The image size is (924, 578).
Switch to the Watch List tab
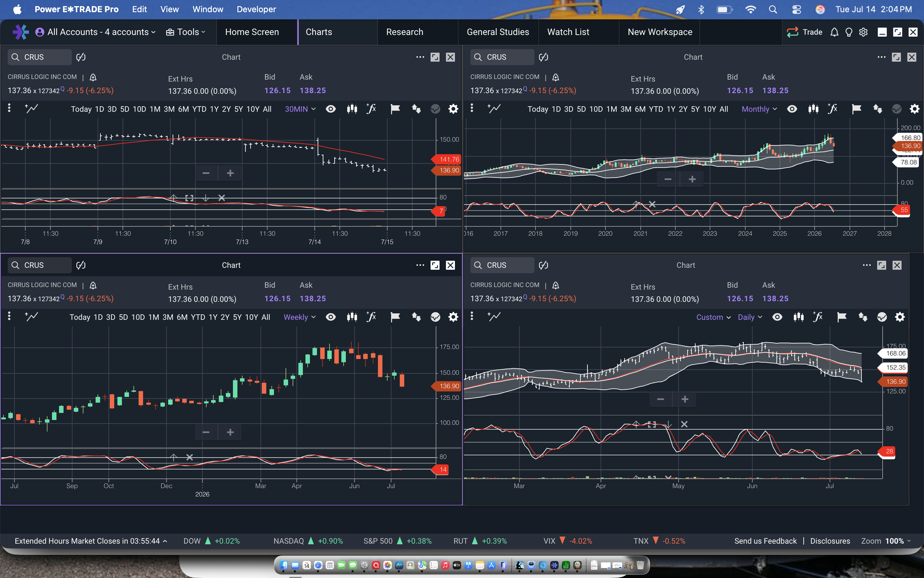click(568, 32)
